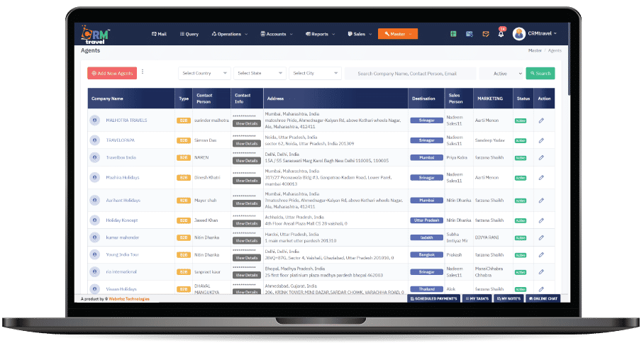The width and height of the screenshot is (644, 343).
Task: Edit the Holiday Koncept agent row
Action: pyautogui.click(x=541, y=220)
